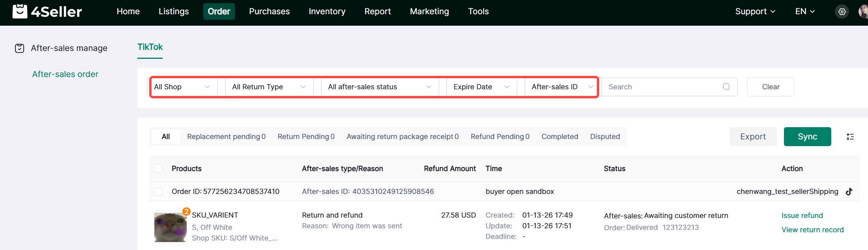Open the EN language selector
Viewport: 868px width, 250px height.
tap(804, 11)
